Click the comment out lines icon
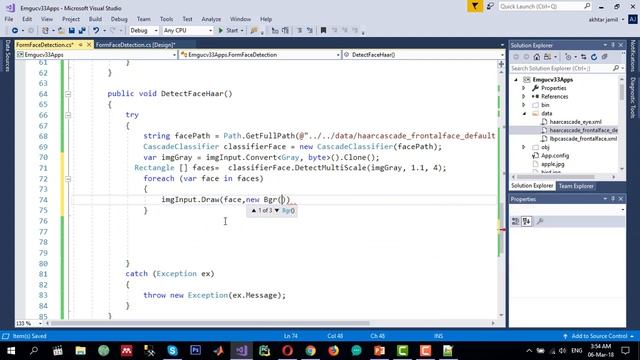640x360 pixels. (x=299, y=31)
